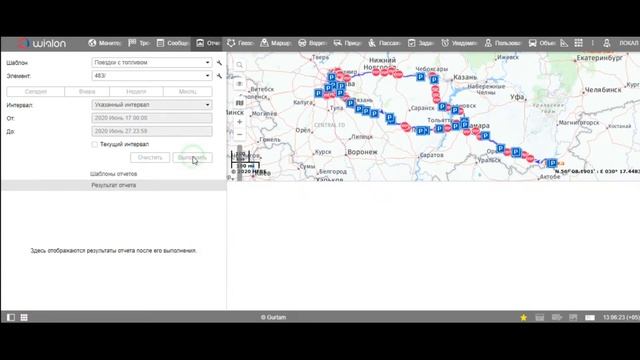Expand the Шаблоны отчетов section

point(113,174)
